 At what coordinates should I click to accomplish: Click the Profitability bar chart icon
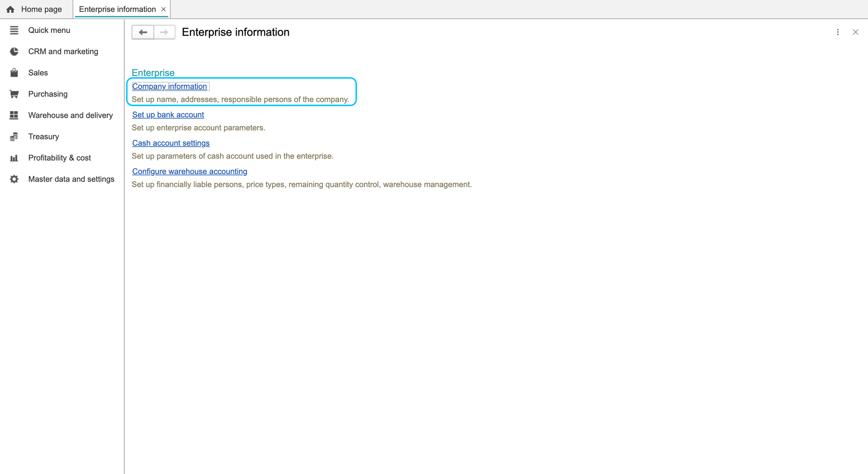coord(14,158)
